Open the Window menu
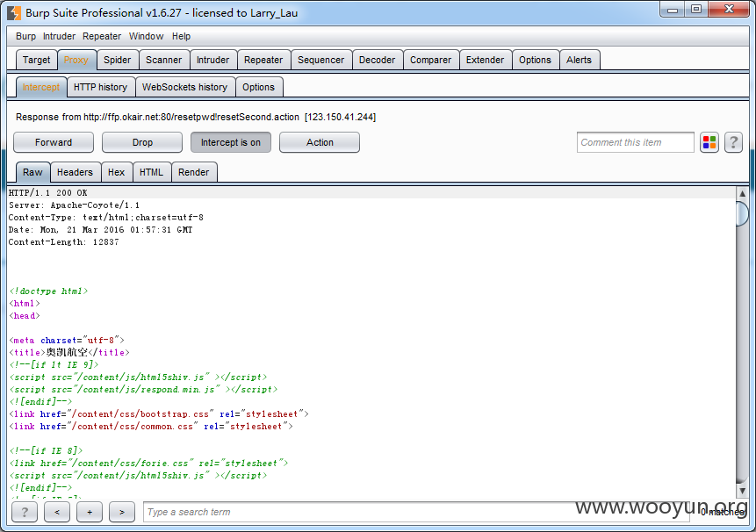The image size is (756, 532). [x=146, y=36]
